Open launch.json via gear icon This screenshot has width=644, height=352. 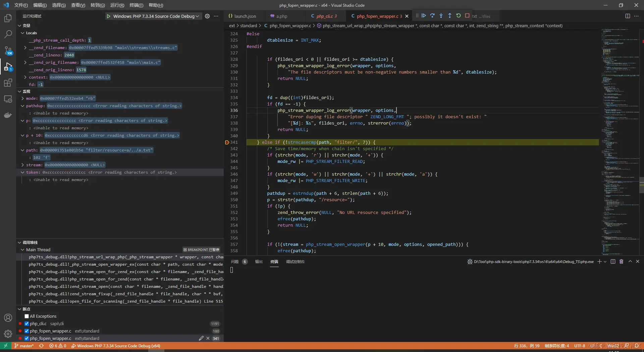pos(207,16)
